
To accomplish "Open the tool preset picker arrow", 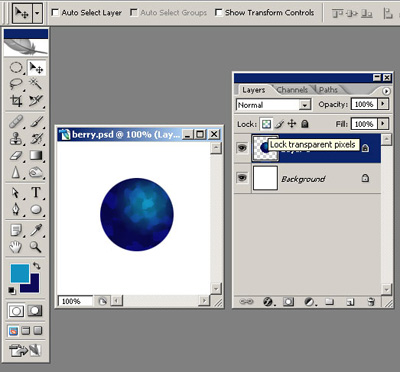I will [37, 13].
